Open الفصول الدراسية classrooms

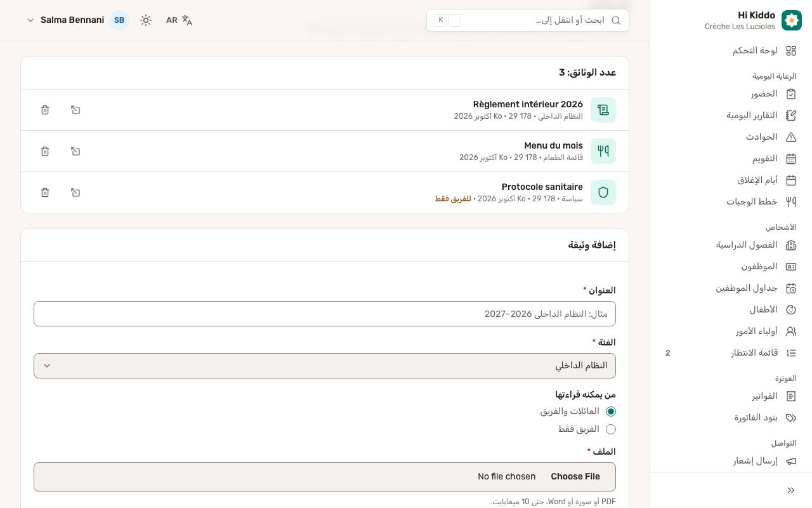click(x=731, y=245)
